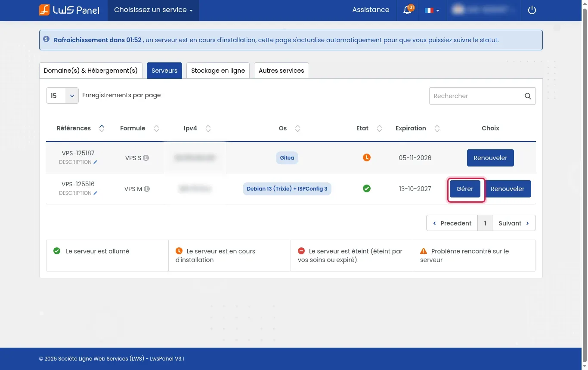Open records per page selector
The image size is (588, 370).
tap(62, 96)
